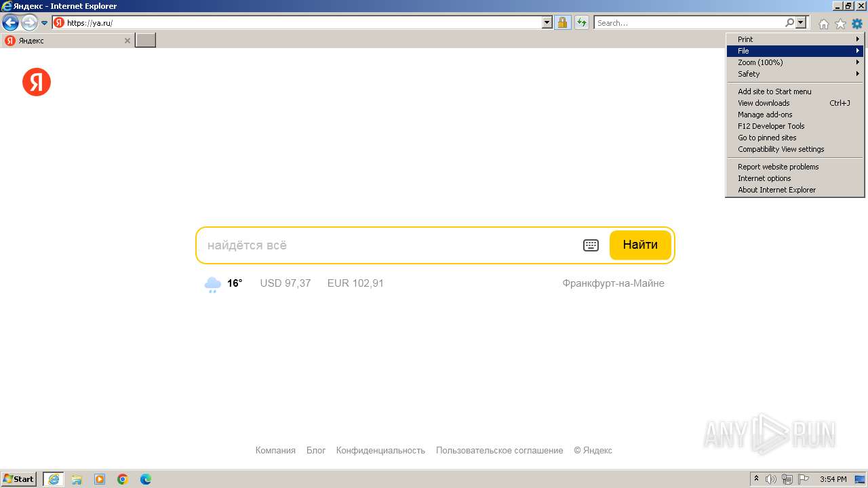Open the 16° weather link
Image resolution: width=868 pixels, height=488 pixels.
tap(235, 283)
